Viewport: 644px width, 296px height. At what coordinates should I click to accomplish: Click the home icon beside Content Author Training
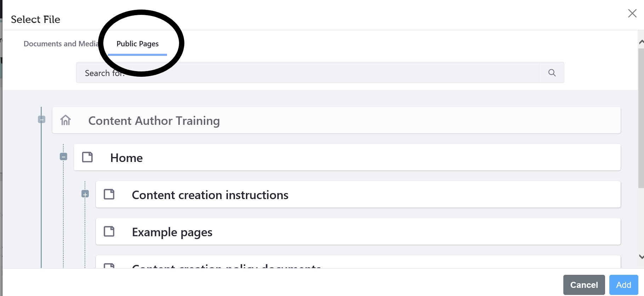point(65,120)
